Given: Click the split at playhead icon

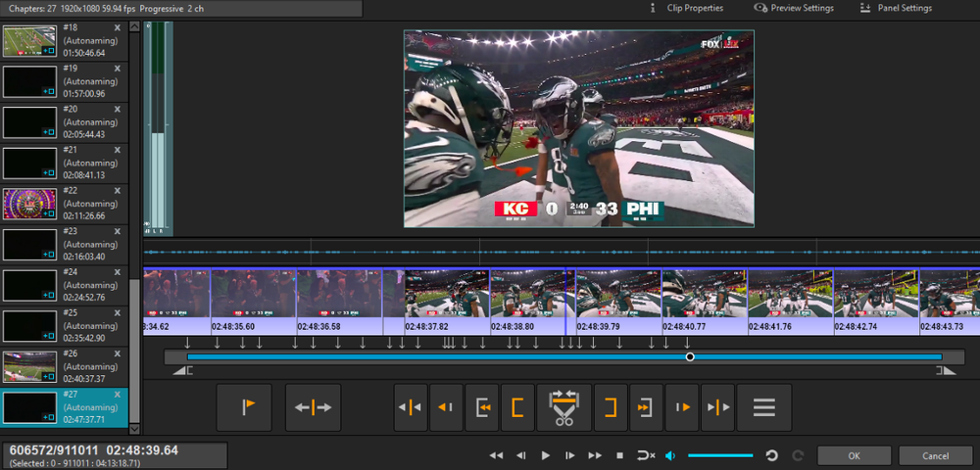Looking at the screenshot, I should [x=313, y=407].
